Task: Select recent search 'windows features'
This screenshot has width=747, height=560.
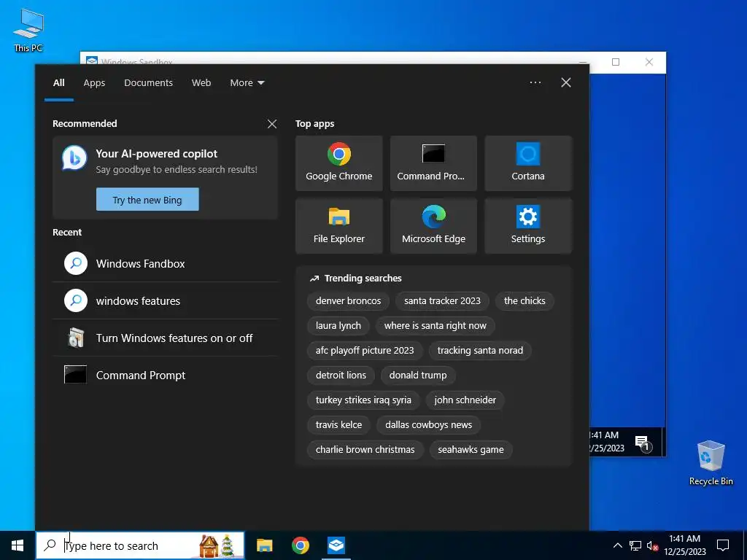Action: 166,301
